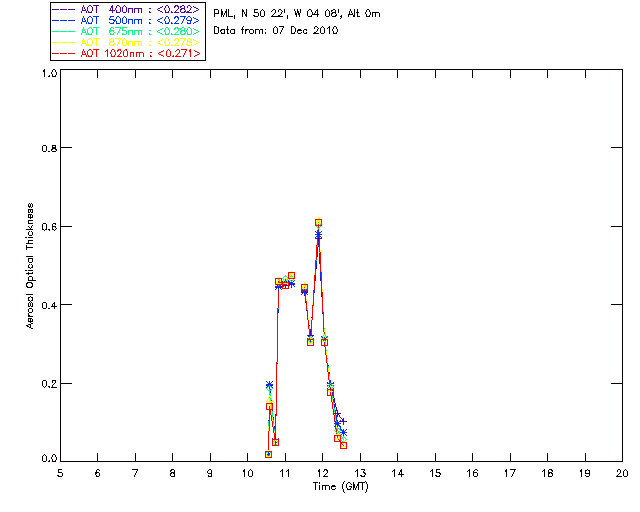Click the 0.8 label on the y-axis

click(x=47, y=148)
